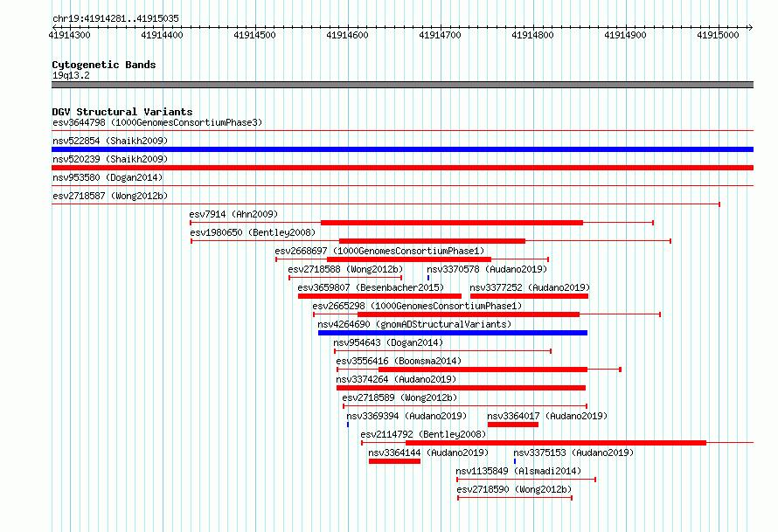Image resolution: width=778 pixels, height=532 pixels.
Task: Open esv1980650 (Bentley2008) label
Action: click(253, 232)
